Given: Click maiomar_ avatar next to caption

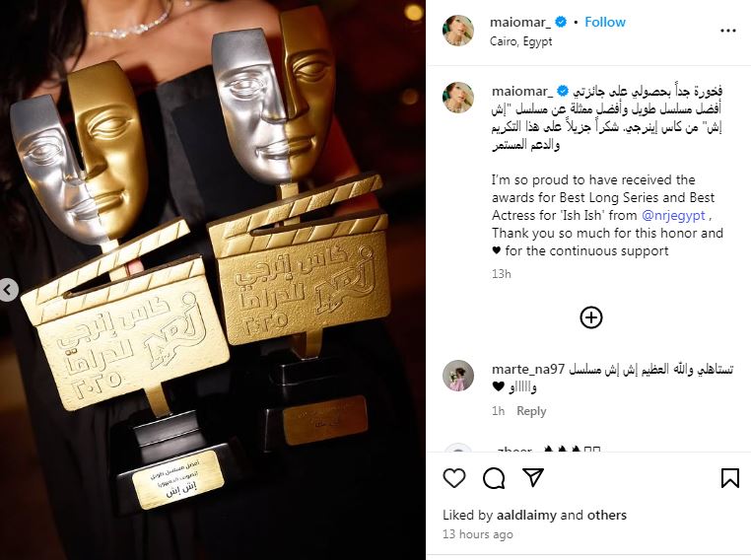Looking at the screenshot, I should tap(458, 98).
